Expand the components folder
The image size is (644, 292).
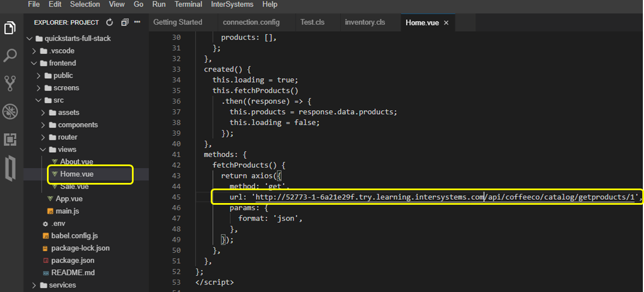click(x=42, y=125)
